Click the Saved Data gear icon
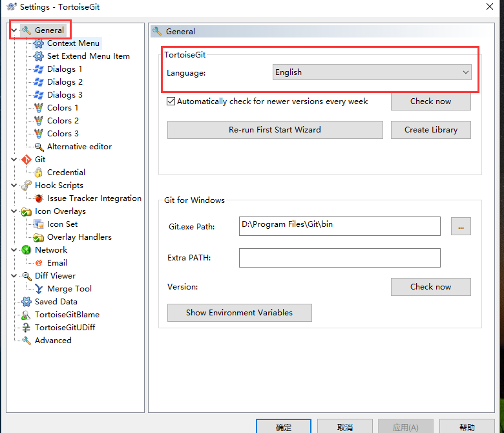This screenshot has width=504, height=433. coord(26,302)
